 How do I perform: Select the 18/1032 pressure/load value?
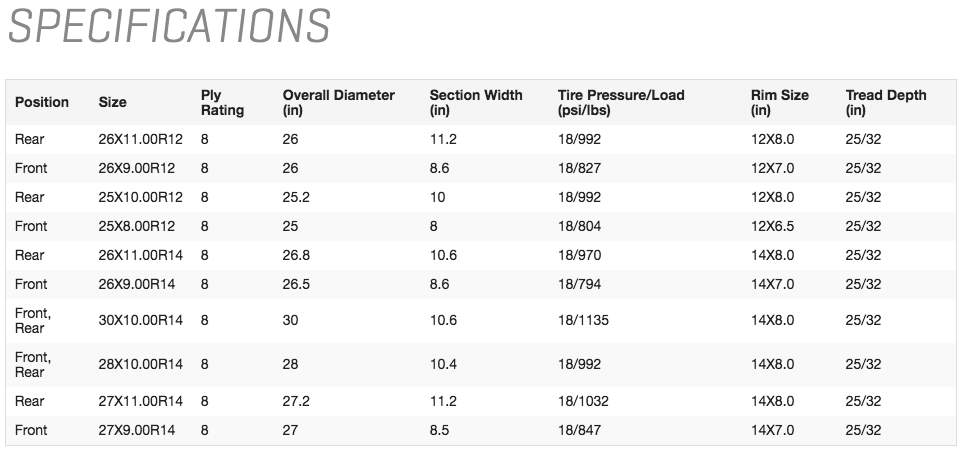tap(583, 401)
